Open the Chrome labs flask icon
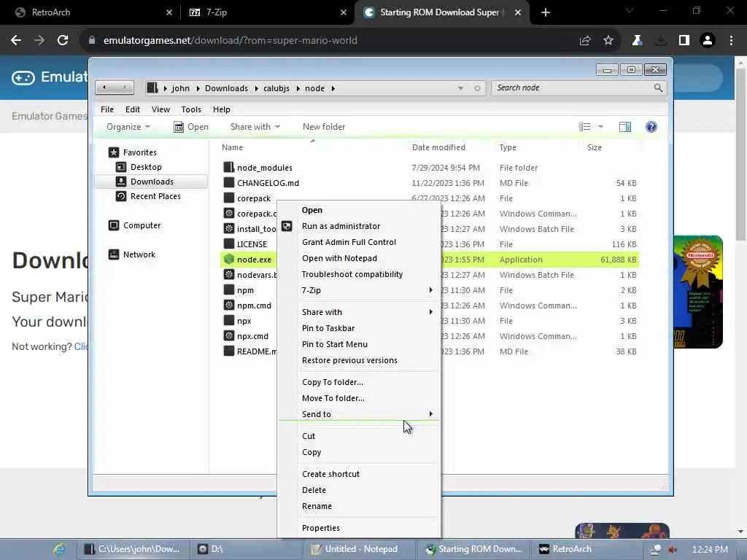Screen dimensions: 747x560 coord(637,41)
